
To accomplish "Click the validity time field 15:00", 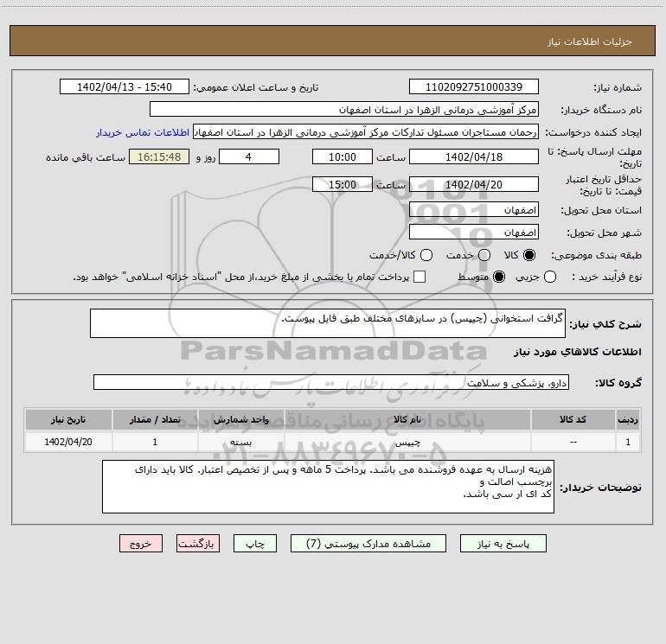I will click(343, 185).
